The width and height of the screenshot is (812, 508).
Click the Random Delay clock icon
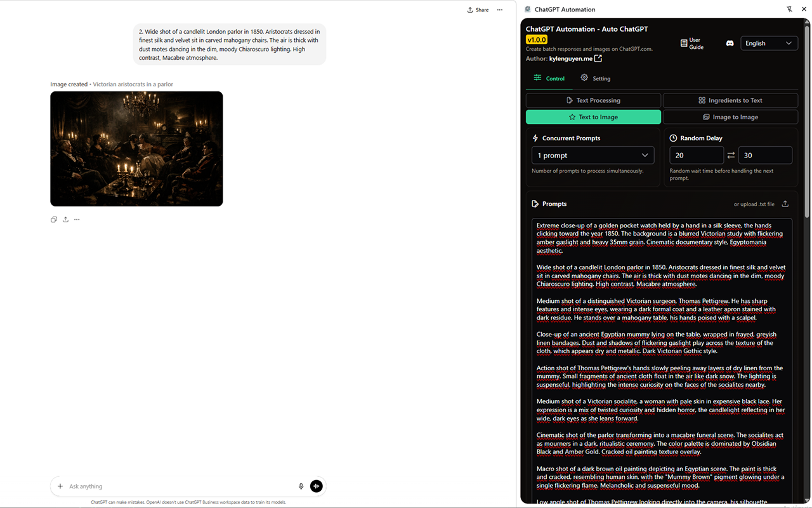673,138
